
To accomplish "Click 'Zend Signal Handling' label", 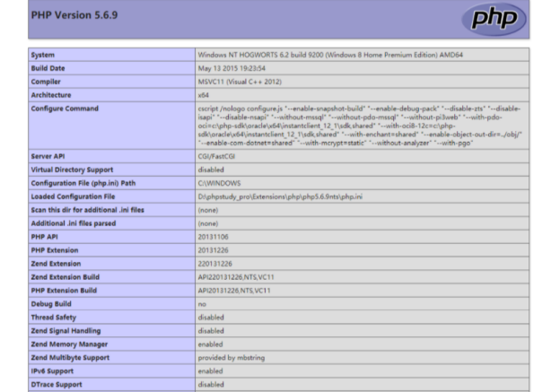I will tap(66, 331).
